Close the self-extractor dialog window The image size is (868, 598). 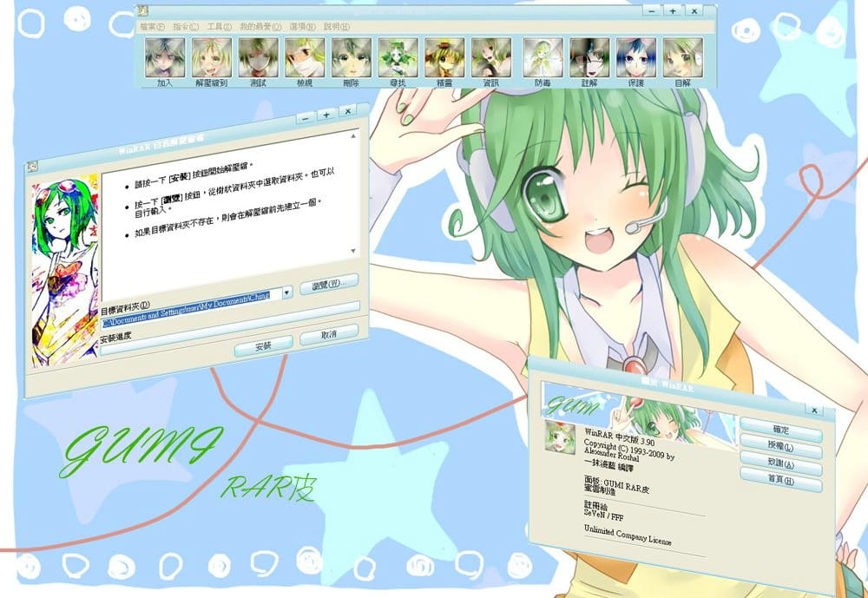348,111
